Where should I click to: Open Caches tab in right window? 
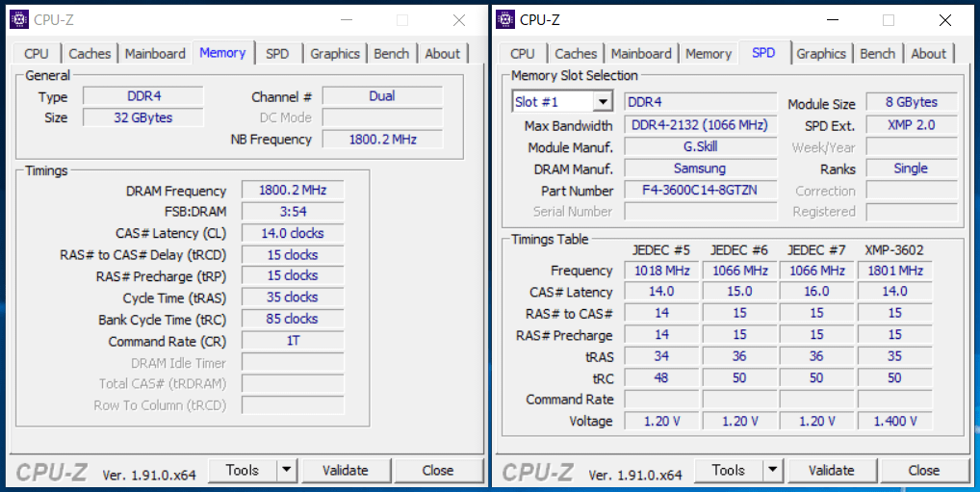576,54
